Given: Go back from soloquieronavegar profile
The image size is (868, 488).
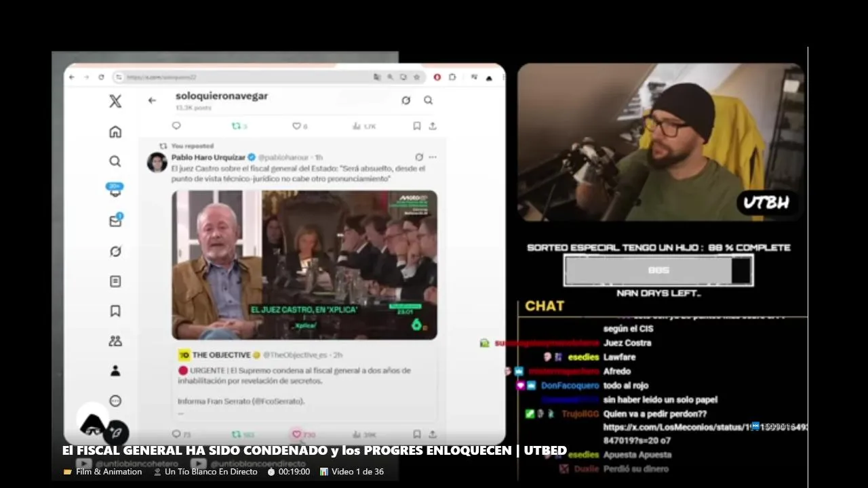Looking at the screenshot, I should tap(152, 100).
